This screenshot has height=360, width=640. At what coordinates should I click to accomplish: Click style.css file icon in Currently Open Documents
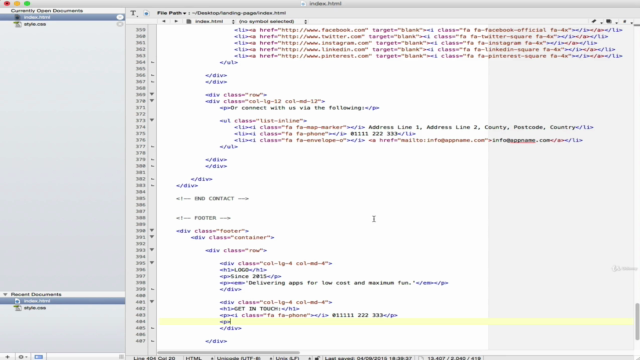[18, 24]
